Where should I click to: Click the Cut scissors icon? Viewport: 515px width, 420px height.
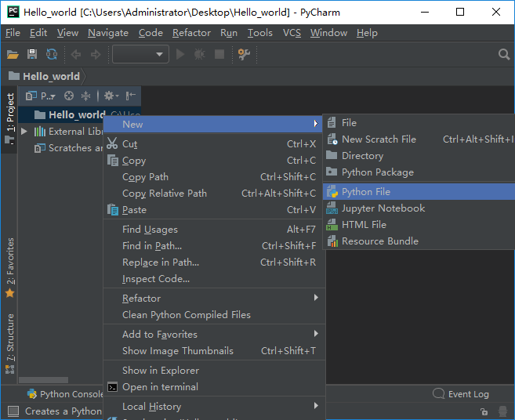pyautogui.click(x=112, y=143)
